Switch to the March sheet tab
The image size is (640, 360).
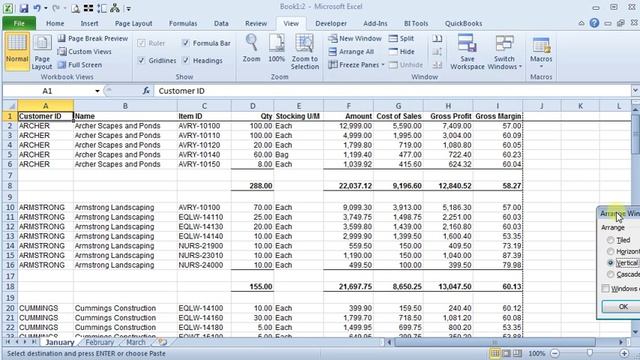pos(136,342)
